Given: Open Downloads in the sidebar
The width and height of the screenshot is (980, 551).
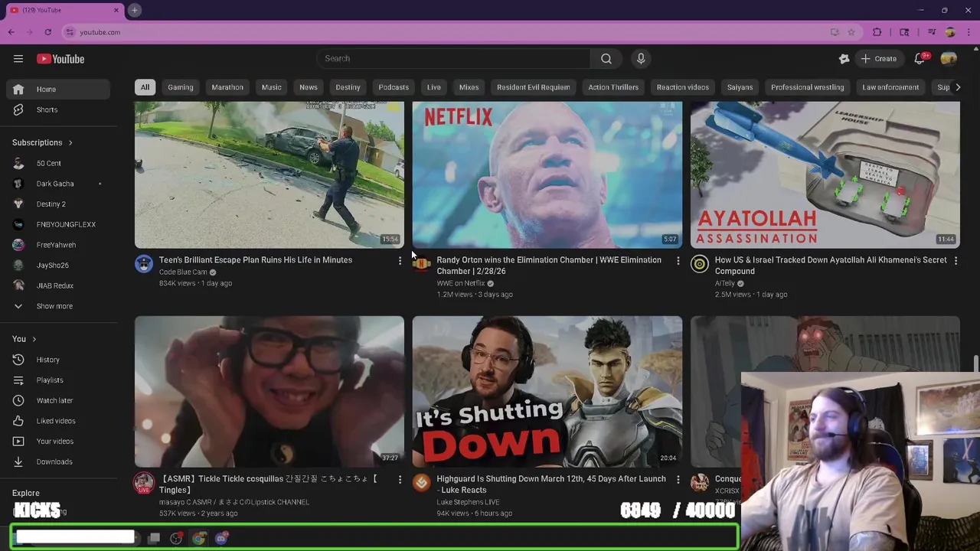Looking at the screenshot, I should [57, 461].
